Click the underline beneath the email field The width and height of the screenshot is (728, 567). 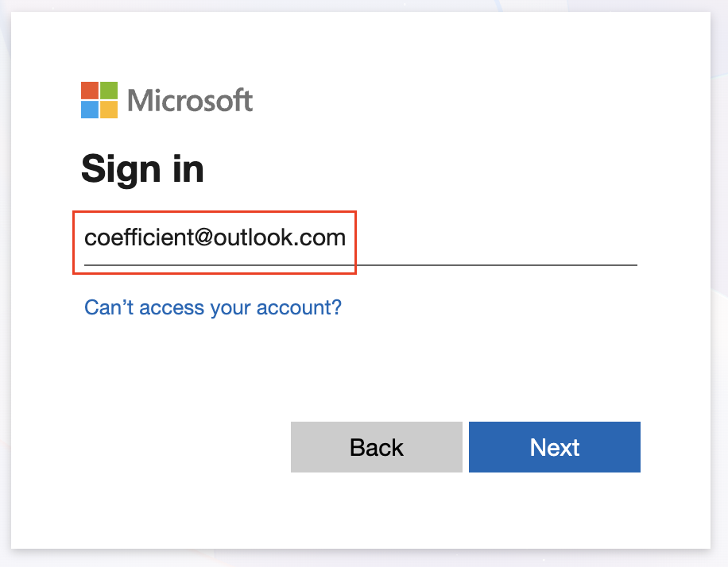(x=477, y=264)
